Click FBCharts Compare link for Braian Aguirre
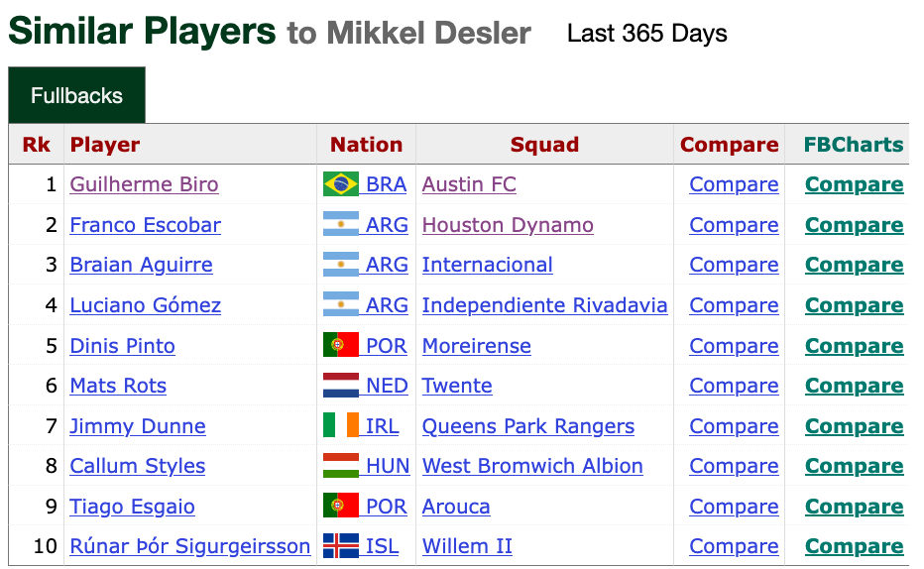This screenshot has height=569, width=924. click(x=854, y=265)
